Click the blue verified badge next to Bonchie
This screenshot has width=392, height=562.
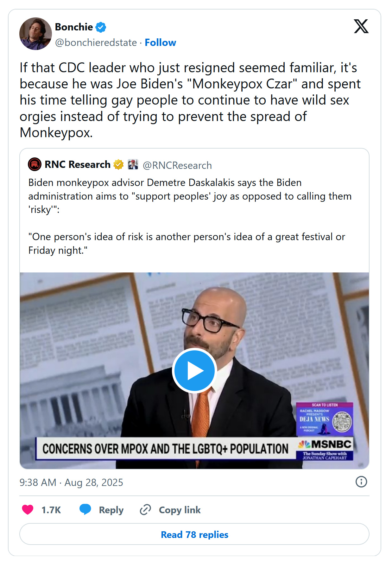click(101, 27)
